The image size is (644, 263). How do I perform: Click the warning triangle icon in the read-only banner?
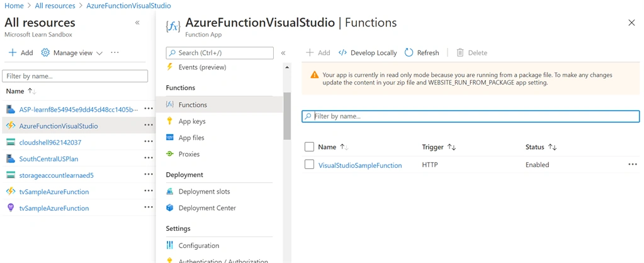pyautogui.click(x=314, y=75)
